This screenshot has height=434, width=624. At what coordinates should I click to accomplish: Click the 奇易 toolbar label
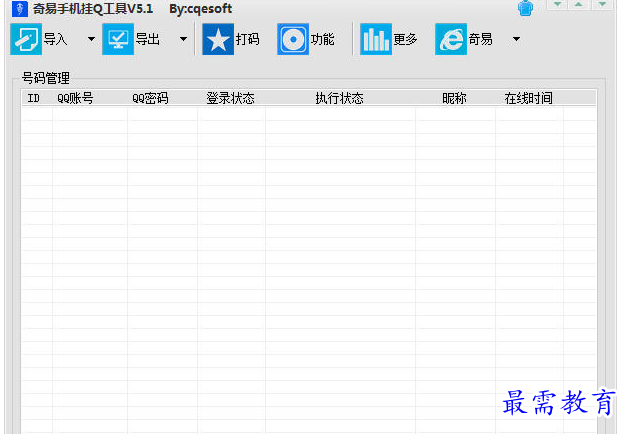(480, 39)
